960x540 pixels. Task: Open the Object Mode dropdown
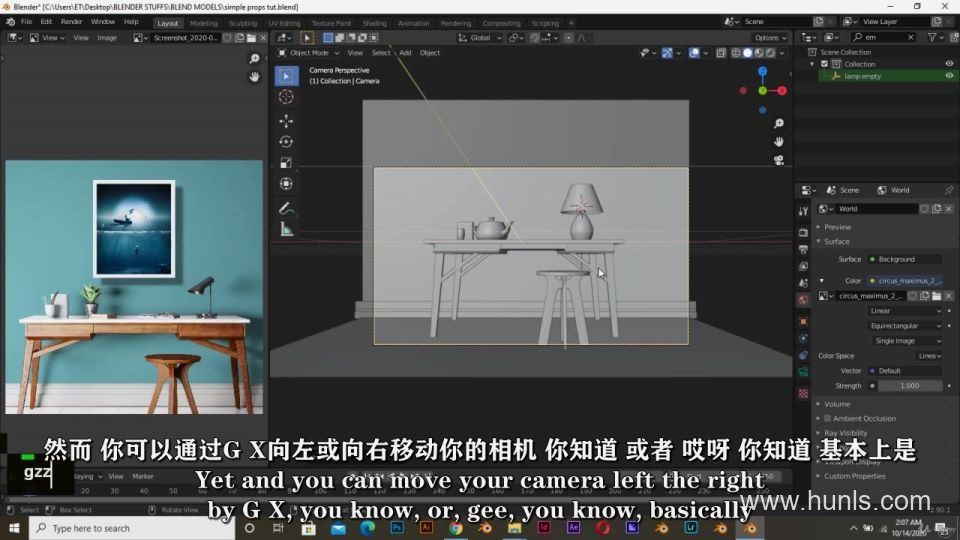[309, 53]
